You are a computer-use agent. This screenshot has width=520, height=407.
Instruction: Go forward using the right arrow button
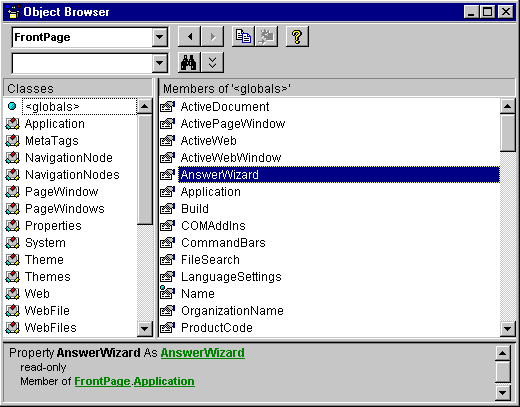coord(212,36)
